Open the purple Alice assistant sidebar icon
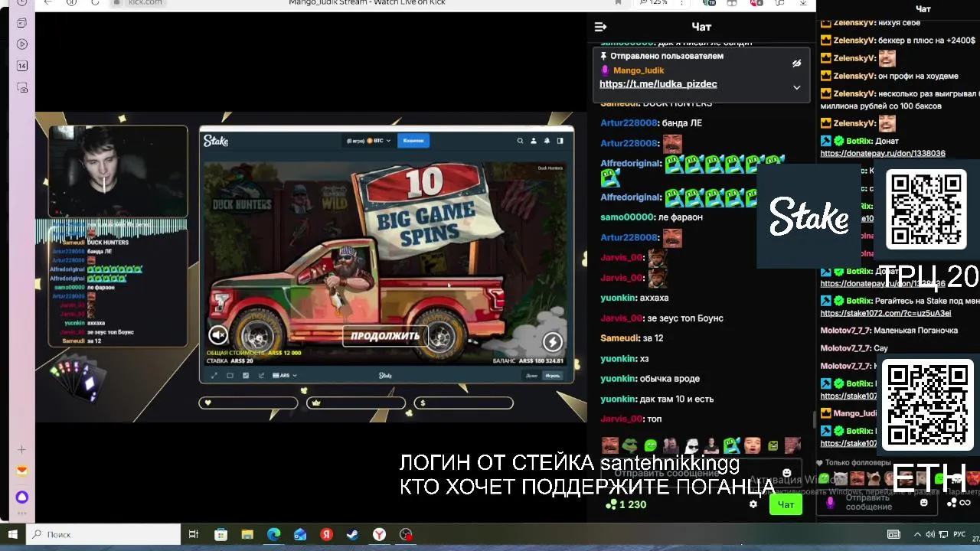Screen dimensions: 980x551 [21, 497]
